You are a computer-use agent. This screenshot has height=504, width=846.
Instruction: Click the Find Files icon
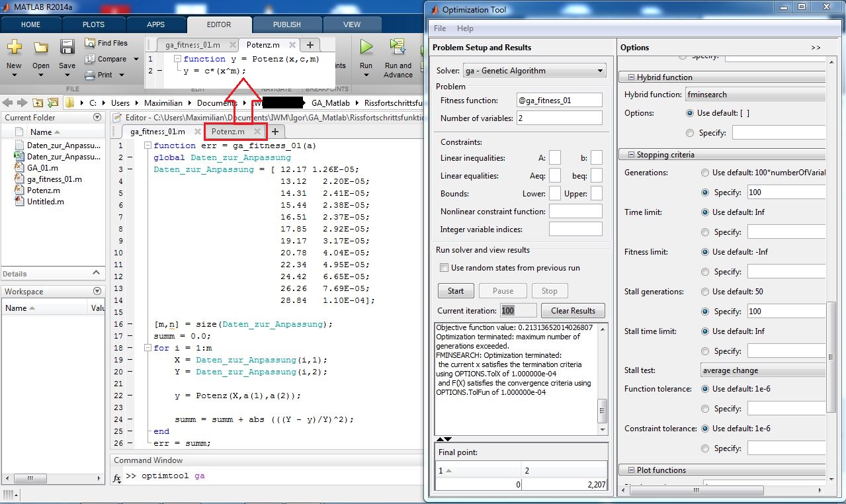(x=91, y=43)
